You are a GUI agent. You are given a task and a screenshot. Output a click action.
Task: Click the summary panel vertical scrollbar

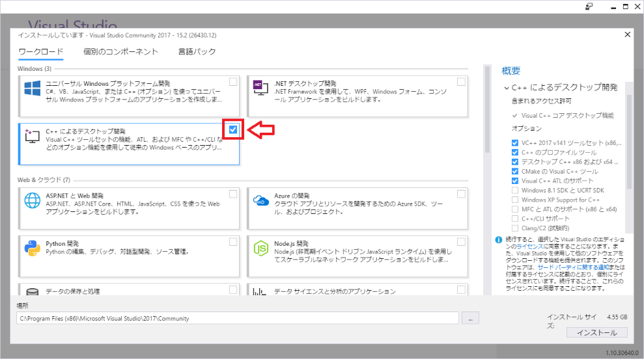pyautogui.click(x=629, y=142)
